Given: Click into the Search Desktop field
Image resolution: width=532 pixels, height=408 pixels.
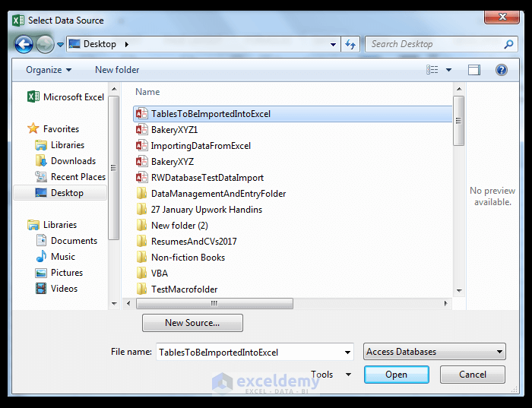Looking at the screenshot, I should 441,44.
